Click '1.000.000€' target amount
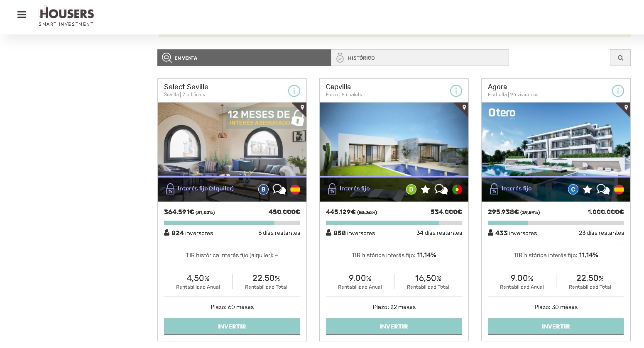The image size is (644, 348). [x=606, y=212]
